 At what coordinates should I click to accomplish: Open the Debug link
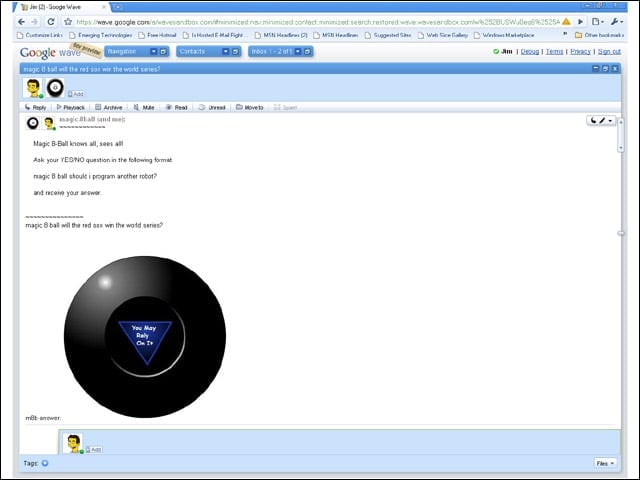(x=530, y=51)
